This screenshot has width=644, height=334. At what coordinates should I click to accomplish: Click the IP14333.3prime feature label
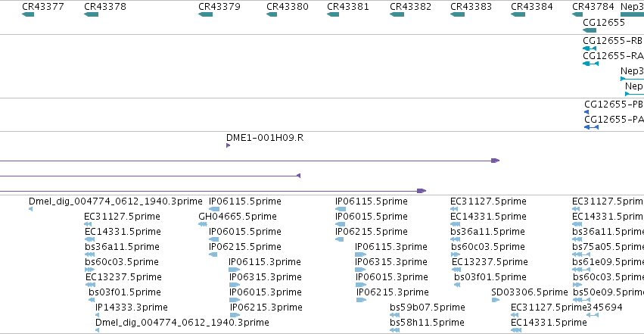pyautogui.click(x=132, y=307)
